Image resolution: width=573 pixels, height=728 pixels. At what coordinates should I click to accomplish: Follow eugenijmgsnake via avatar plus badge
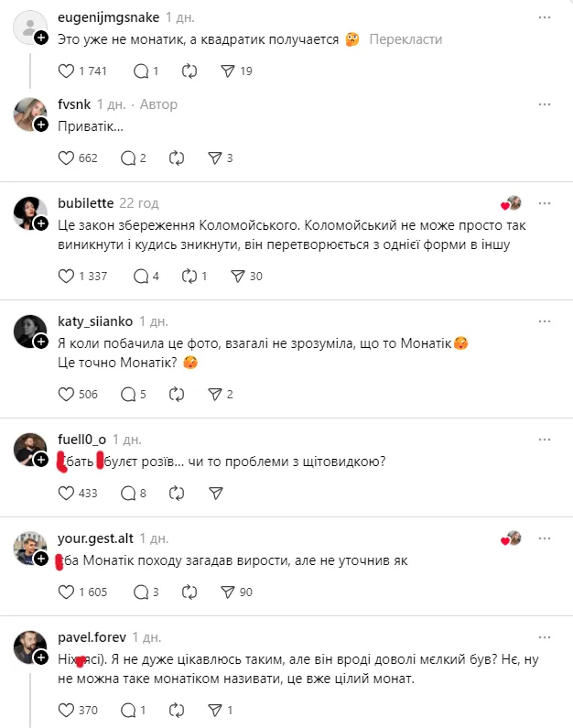[41, 38]
